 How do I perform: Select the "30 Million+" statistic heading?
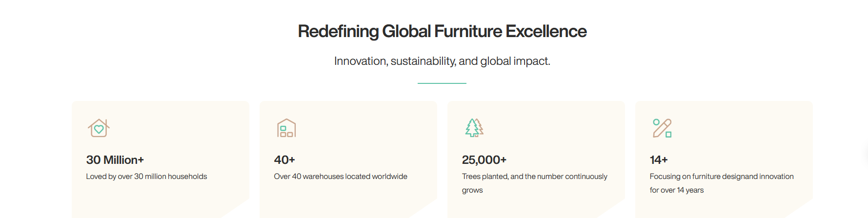[x=115, y=160]
